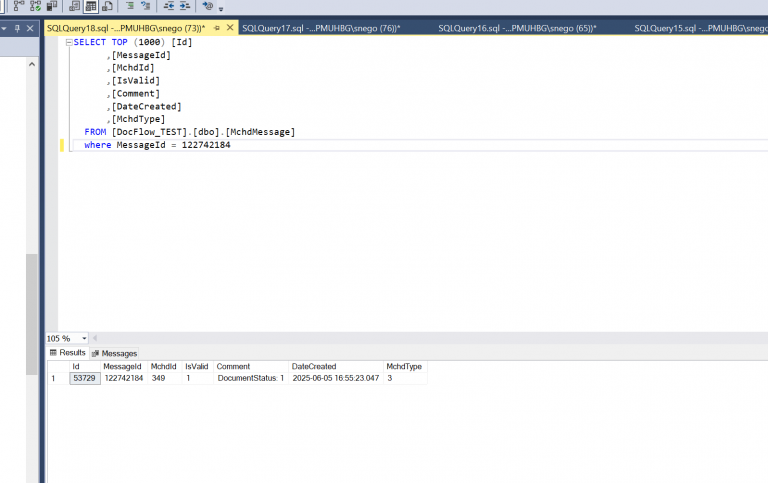The width and height of the screenshot is (768, 483).
Task: Click the side panel scroll-up arrow
Action: pyautogui.click(x=32, y=64)
